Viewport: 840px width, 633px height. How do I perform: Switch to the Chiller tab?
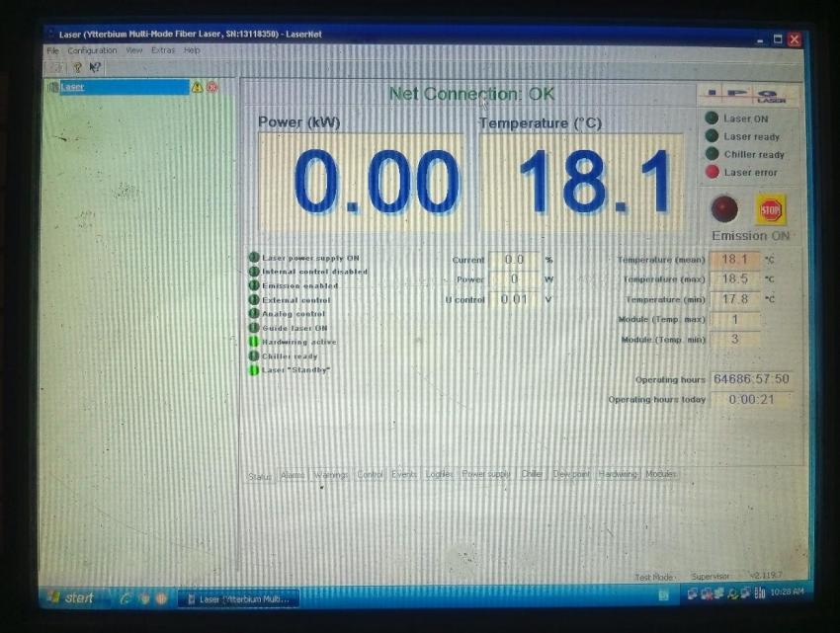click(x=533, y=475)
